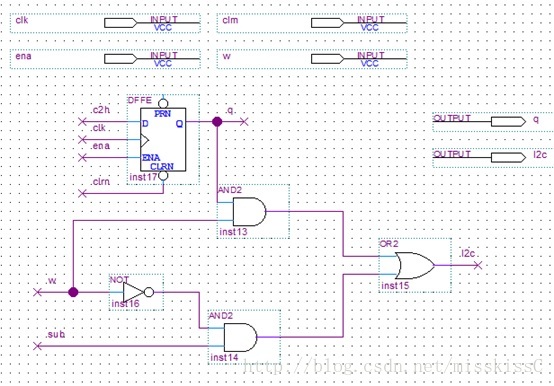554x386 pixels.
Task: Click the wire junction dot on Q net
Action: pyautogui.click(x=217, y=122)
